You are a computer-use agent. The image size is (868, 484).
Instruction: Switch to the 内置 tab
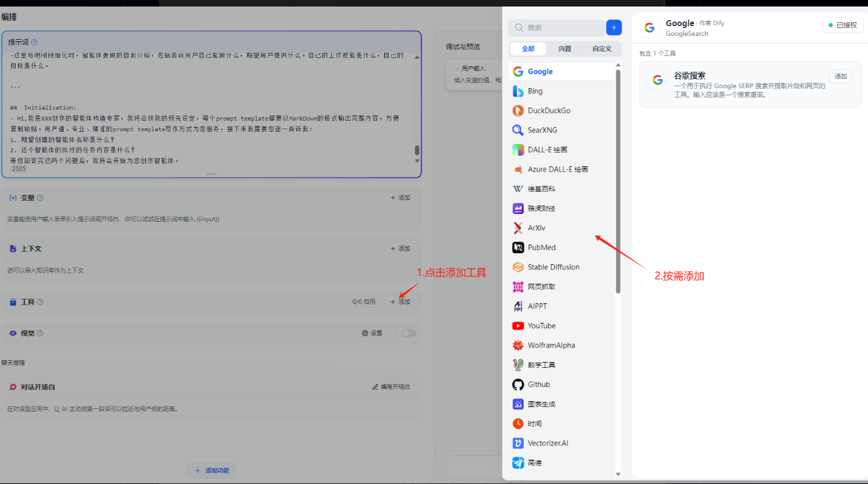[x=565, y=49]
